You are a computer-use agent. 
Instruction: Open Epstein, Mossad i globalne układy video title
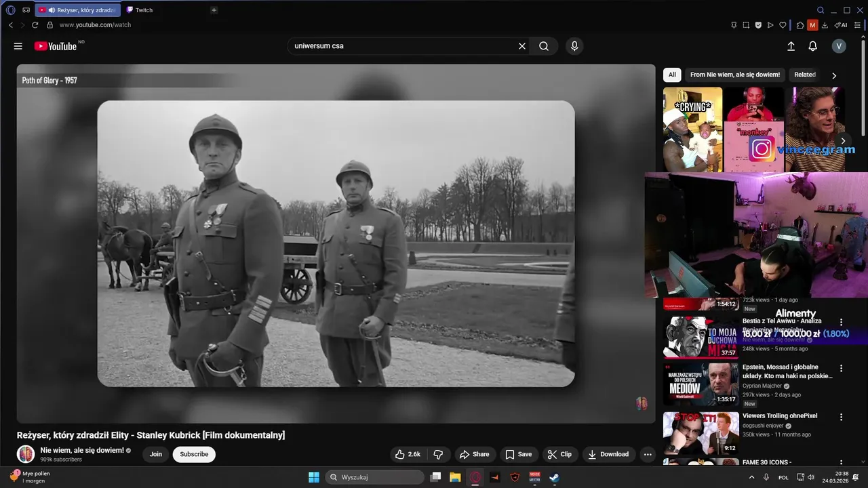(787, 371)
